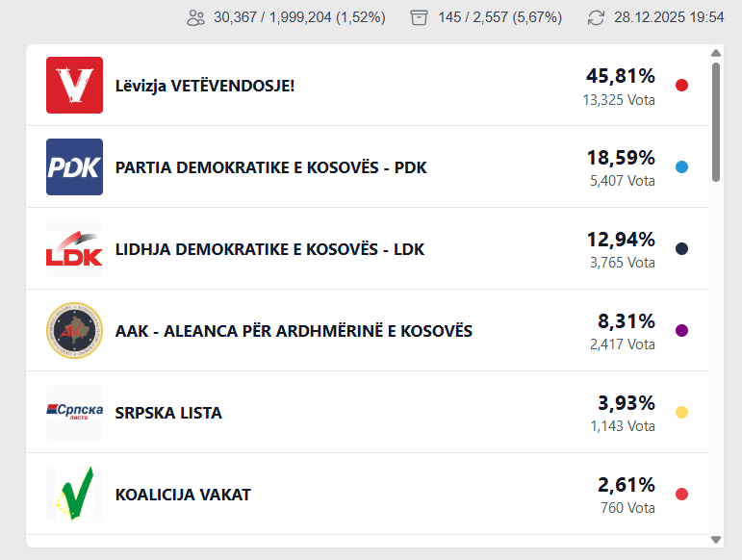Click the ballot box icon
This screenshot has width=742, height=560.
(x=418, y=17)
